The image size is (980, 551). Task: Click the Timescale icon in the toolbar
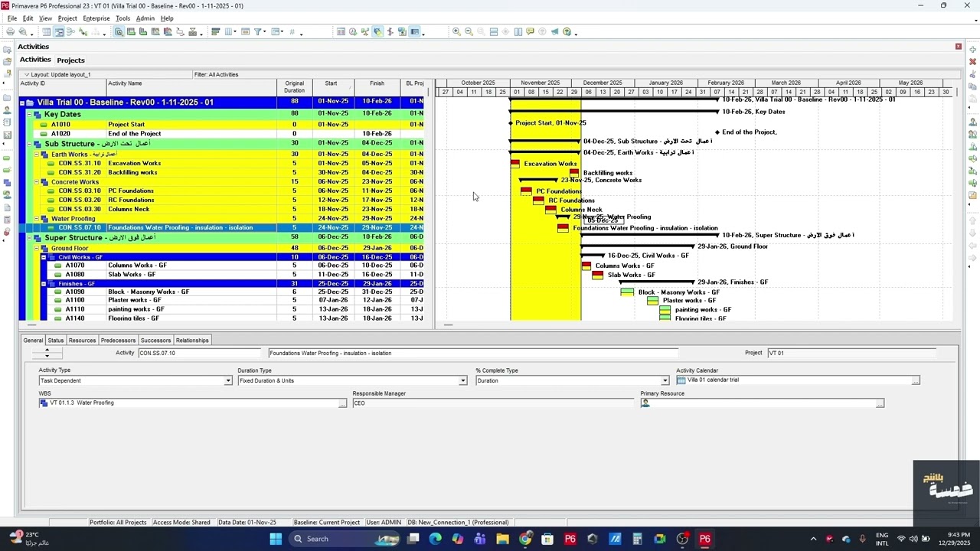point(245,32)
